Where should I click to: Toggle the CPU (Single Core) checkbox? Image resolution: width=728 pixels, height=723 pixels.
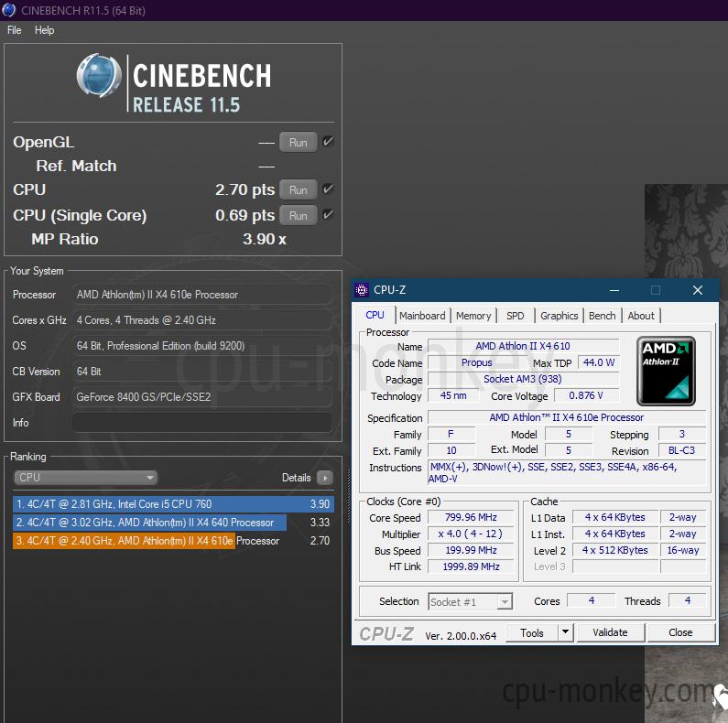(328, 214)
